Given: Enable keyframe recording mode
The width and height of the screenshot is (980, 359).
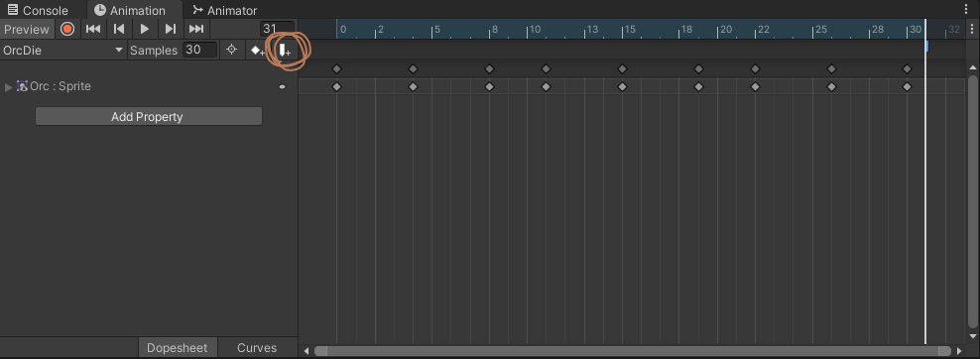Looking at the screenshot, I should (x=67, y=29).
